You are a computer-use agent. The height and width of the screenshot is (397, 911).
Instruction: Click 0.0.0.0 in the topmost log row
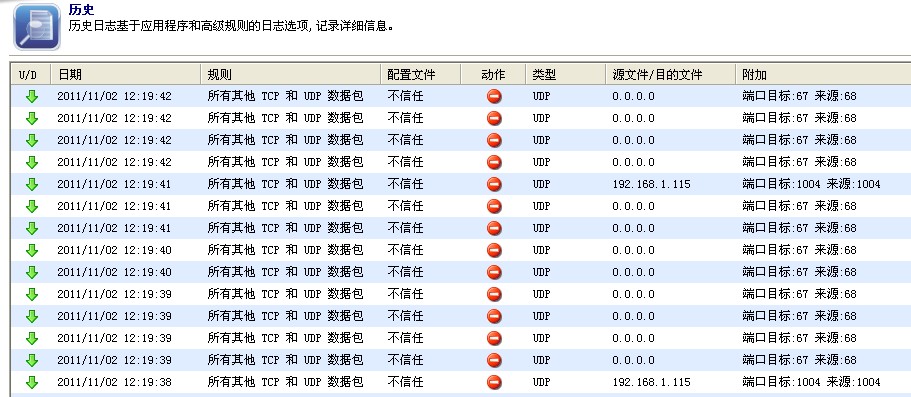pyautogui.click(x=633, y=96)
